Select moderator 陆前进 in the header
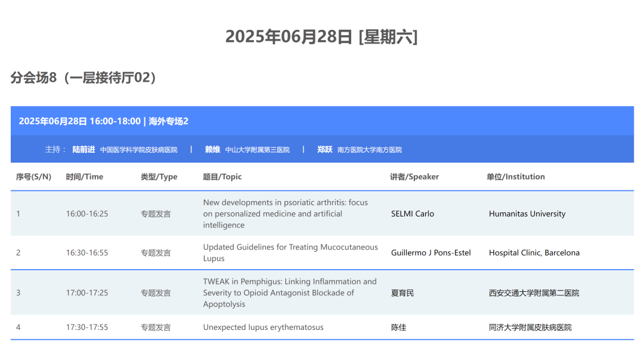The height and width of the screenshot is (349, 644). [x=83, y=149]
